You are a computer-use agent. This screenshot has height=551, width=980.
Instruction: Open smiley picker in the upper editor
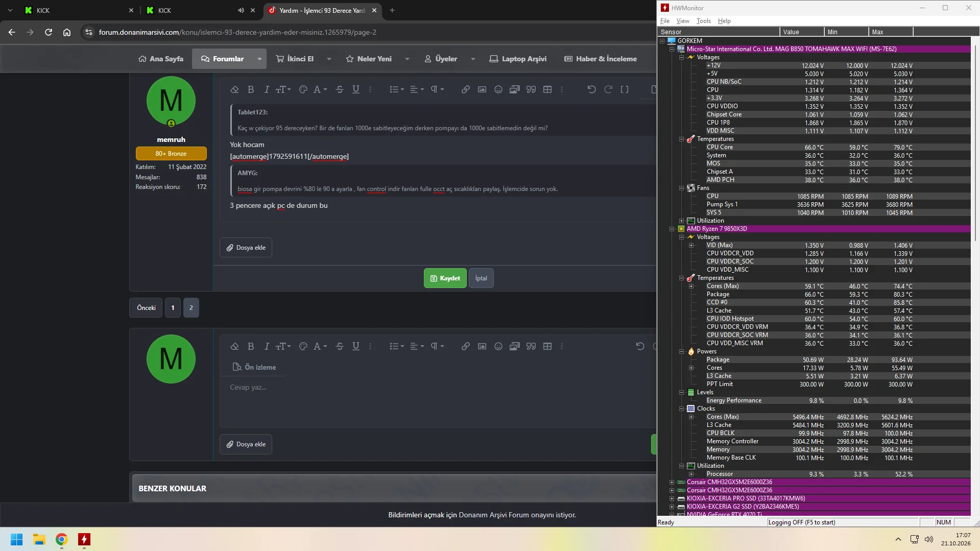point(498,89)
